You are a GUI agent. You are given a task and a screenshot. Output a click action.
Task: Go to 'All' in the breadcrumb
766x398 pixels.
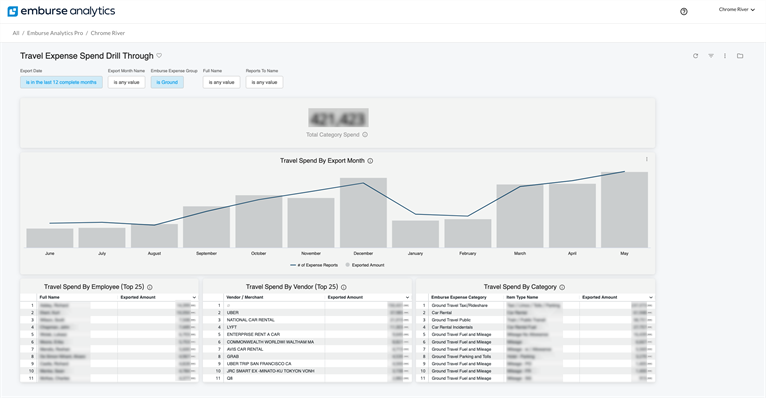[16, 33]
